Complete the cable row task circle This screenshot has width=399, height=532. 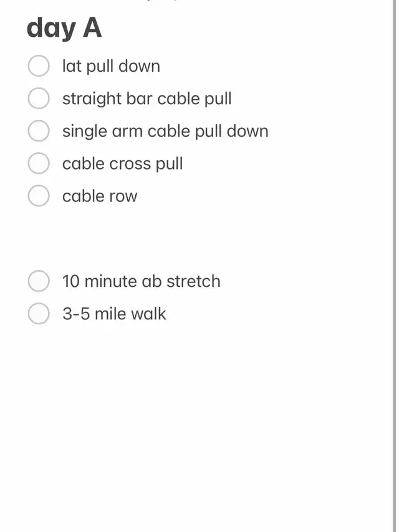click(39, 196)
